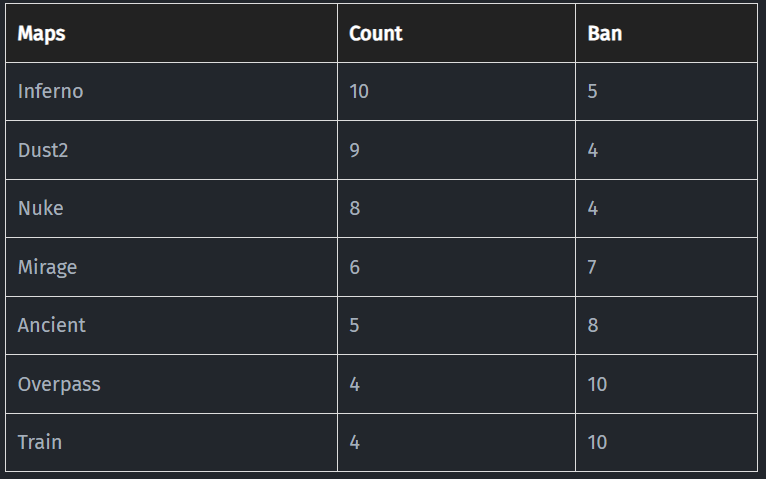
Task: Click Train's ban value 10
Action: point(597,442)
